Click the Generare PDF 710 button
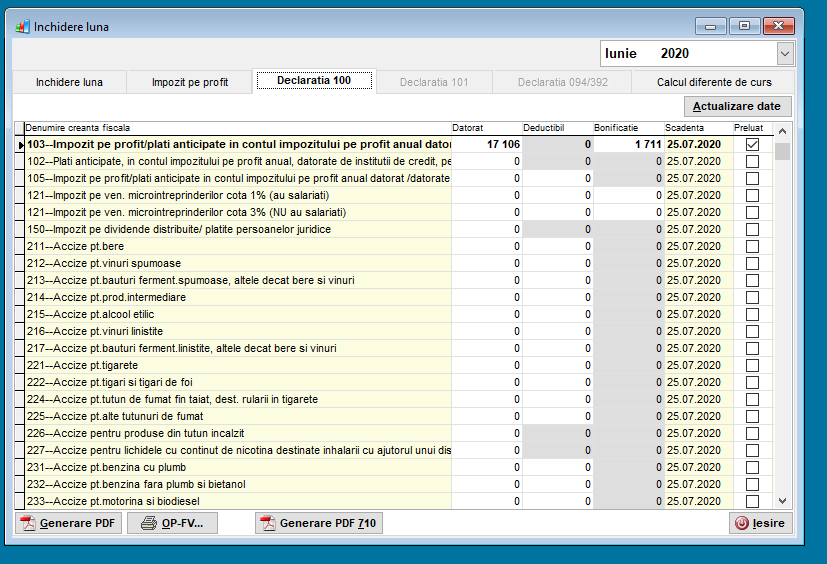827x564 pixels. pyautogui.click(x=319, y=523)
